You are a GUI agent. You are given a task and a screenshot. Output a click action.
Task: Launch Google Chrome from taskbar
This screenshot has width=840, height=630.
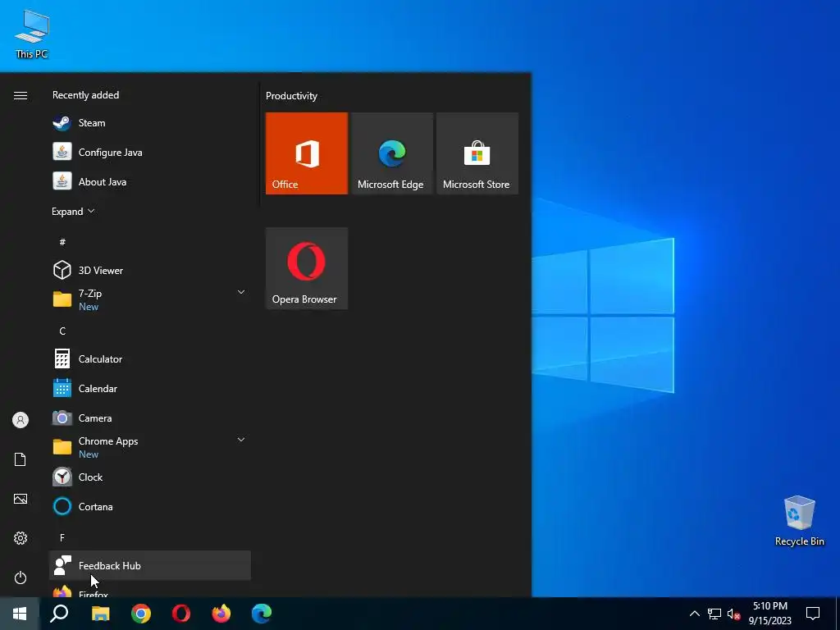[x=141, y=614]
